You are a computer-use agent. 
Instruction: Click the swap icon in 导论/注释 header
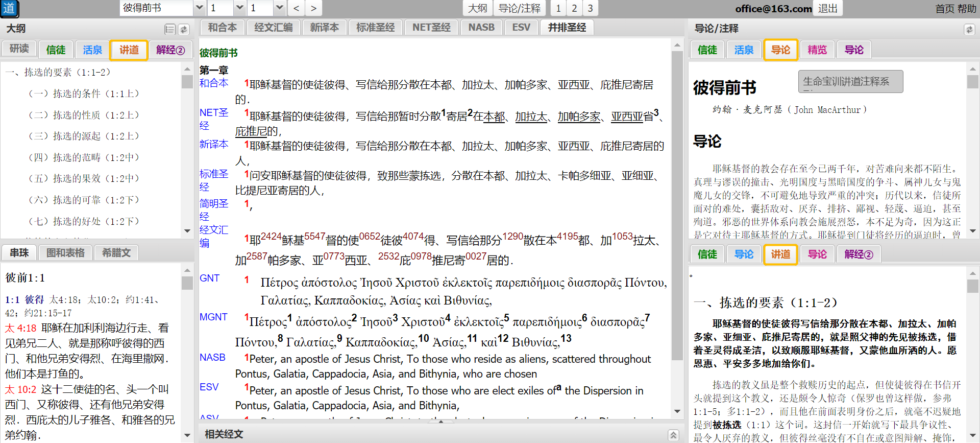pyautogui.click(x=969, y=30)
